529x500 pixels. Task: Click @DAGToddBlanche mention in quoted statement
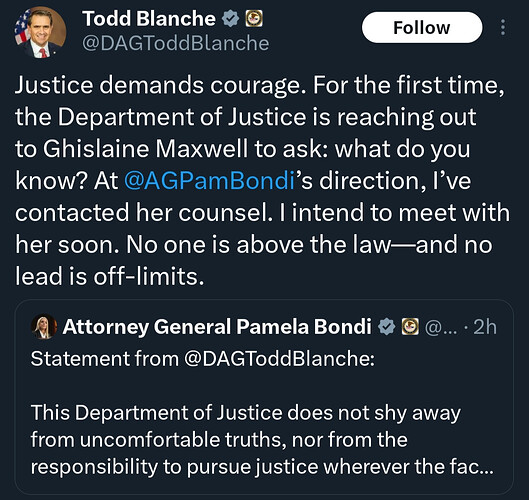click(279, 358)
